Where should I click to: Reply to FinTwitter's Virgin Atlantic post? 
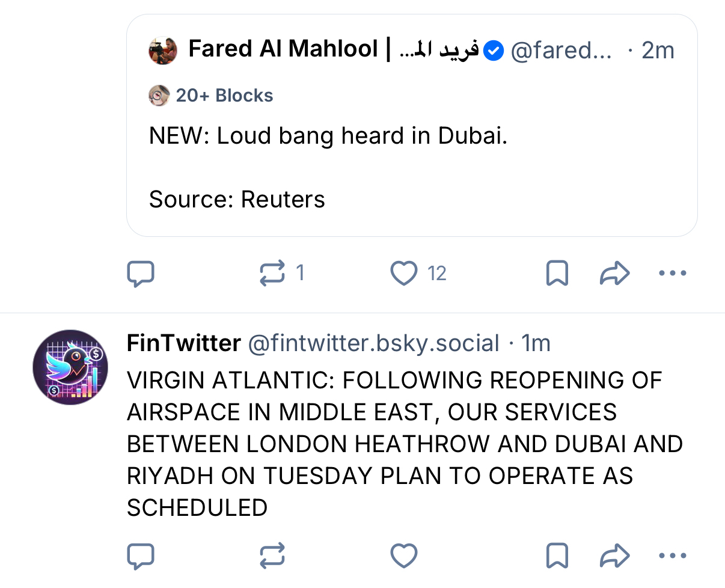(x=141, y=556)
